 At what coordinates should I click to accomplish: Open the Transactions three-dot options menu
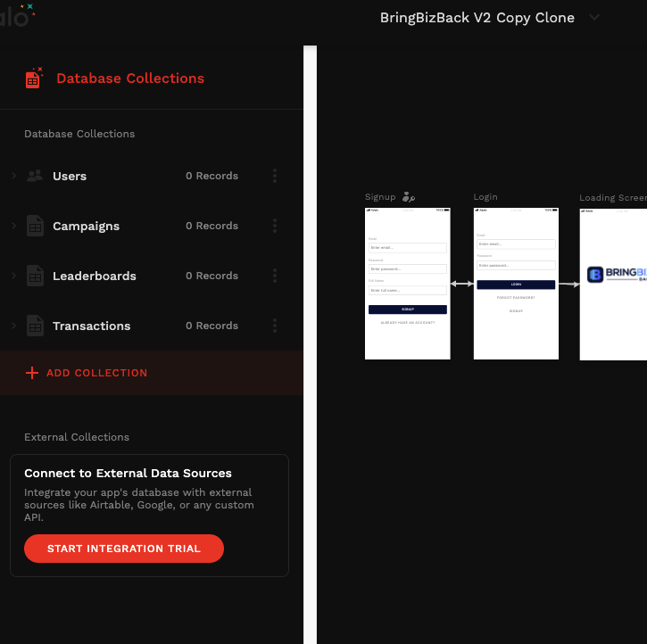click(x=275, y=326)
